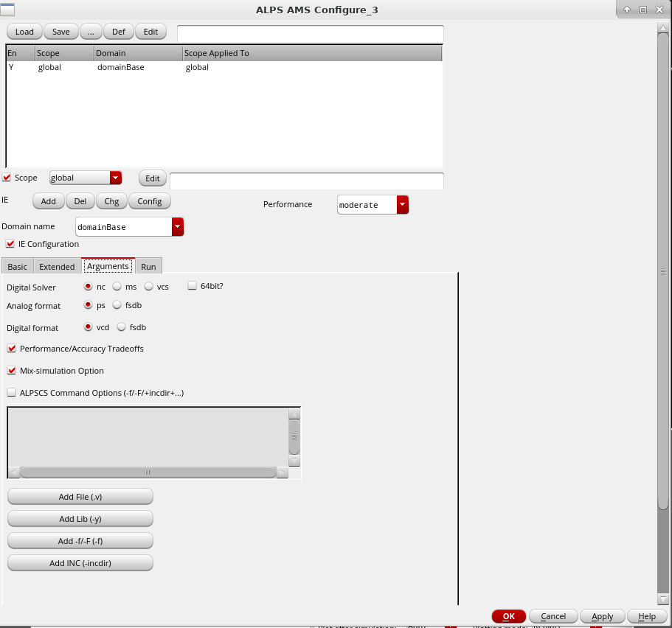Open the Scope dropdown showing global
Screen dimensions: 672x628
click(x=115, y=178)
